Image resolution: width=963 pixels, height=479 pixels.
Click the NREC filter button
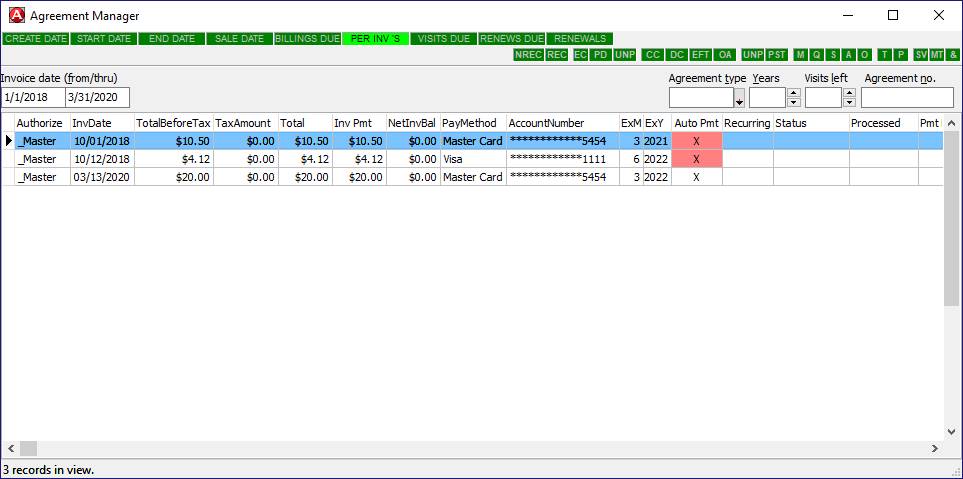pos(528,55)
